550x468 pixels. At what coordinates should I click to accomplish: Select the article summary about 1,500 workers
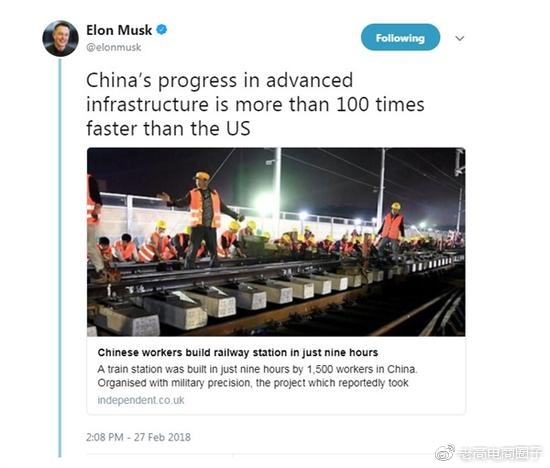(x=257, y=376)
